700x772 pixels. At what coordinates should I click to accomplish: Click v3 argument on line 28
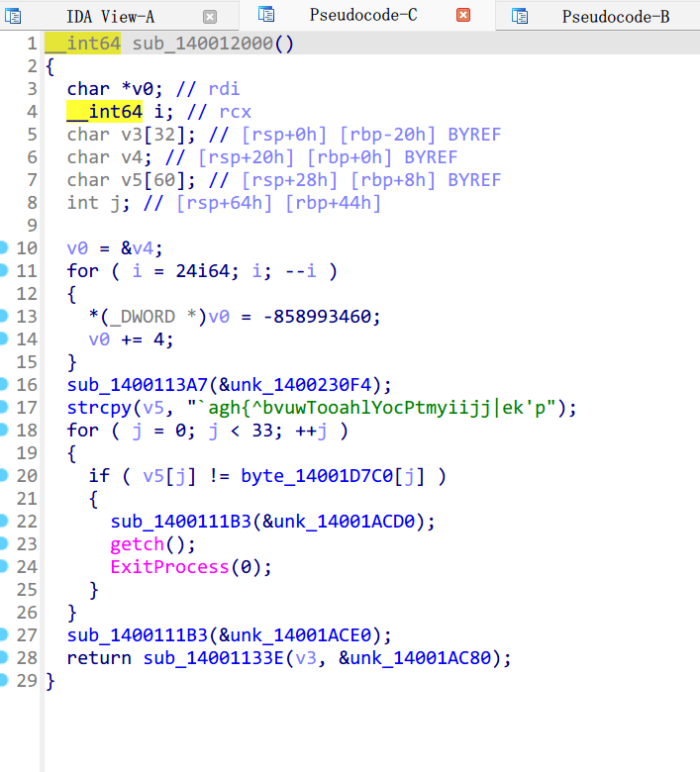point(305,658)
